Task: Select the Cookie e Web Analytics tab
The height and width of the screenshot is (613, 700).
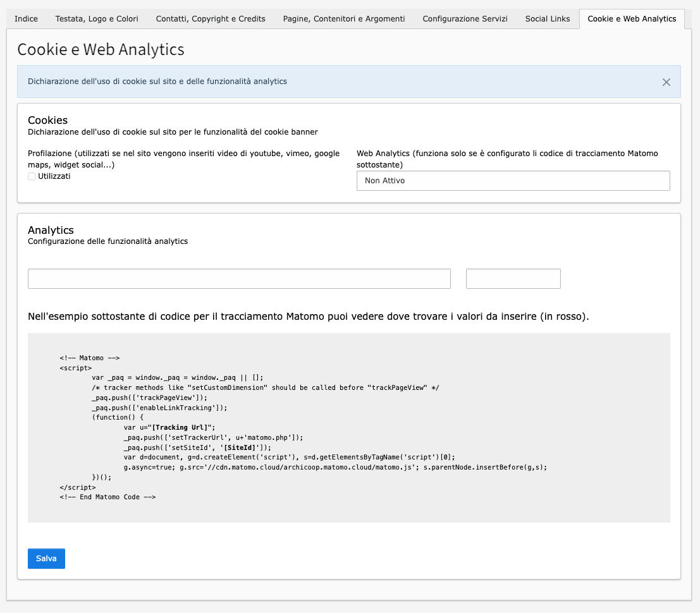Action: click(x=632, y=19)
